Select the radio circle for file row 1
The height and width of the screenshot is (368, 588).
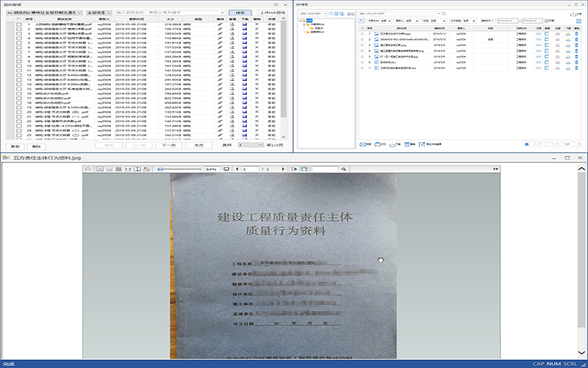[x=362, y=34]
